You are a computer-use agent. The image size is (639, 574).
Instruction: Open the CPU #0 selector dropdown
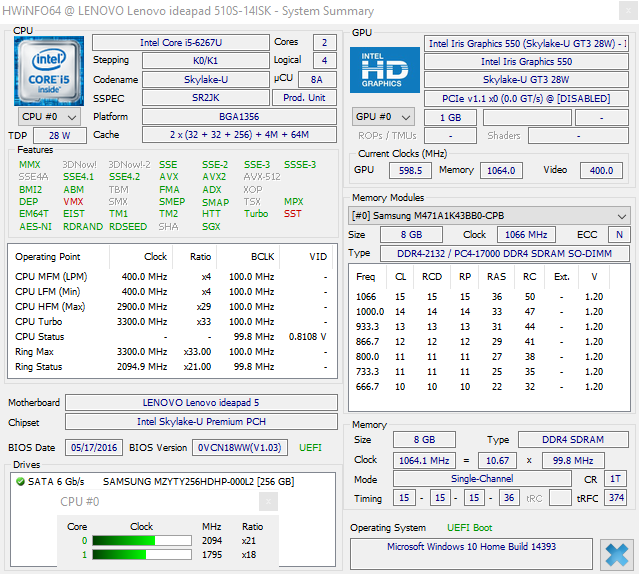tap(49, 117)
